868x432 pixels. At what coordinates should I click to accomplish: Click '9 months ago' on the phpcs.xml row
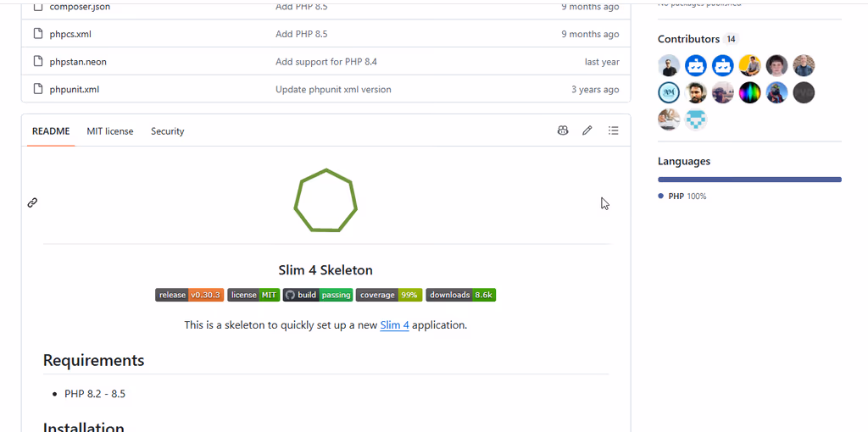[590, 34]
